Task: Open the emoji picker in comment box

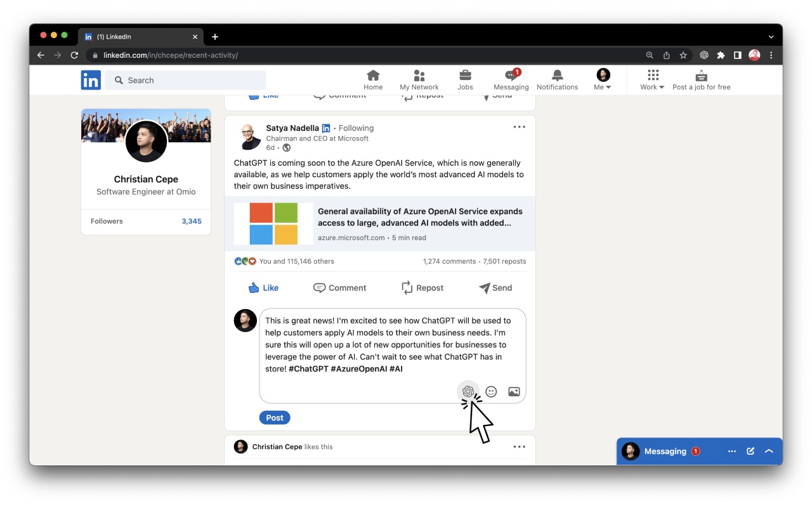Action: tap(491, 392)
